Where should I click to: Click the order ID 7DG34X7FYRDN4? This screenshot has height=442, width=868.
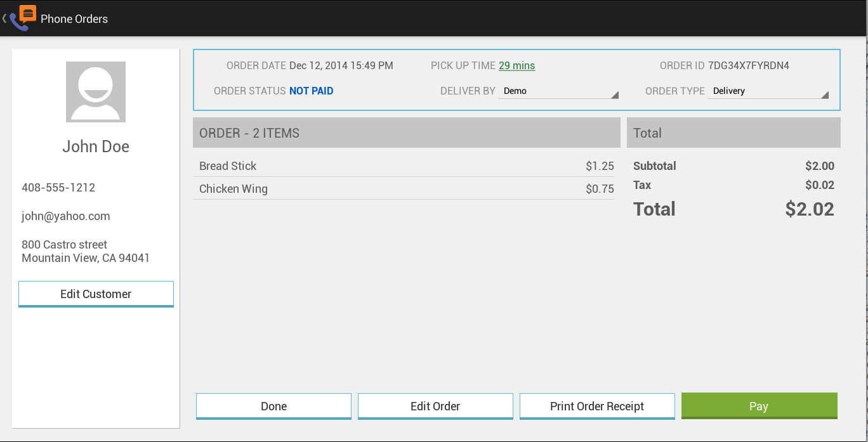point(749,65)
